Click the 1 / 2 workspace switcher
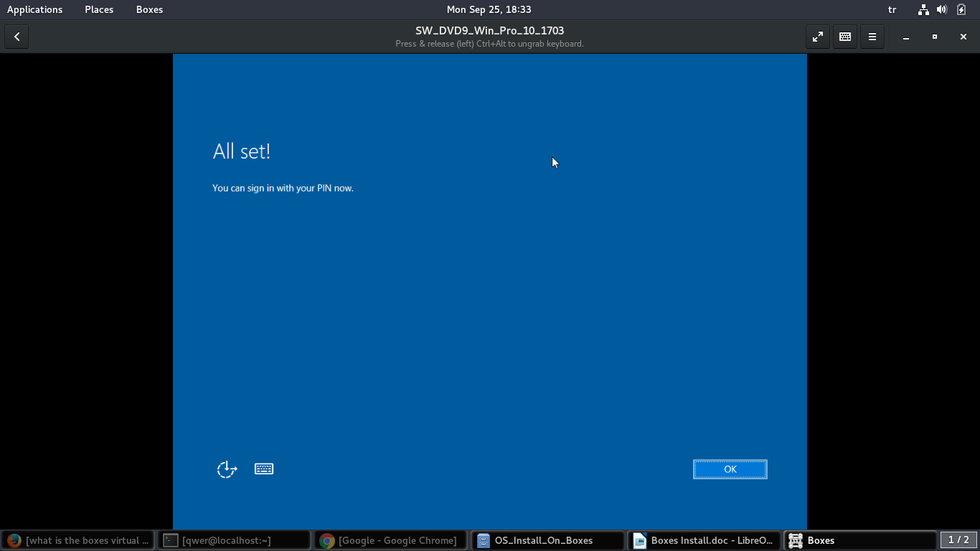980x551 pixels. (958, 540)
